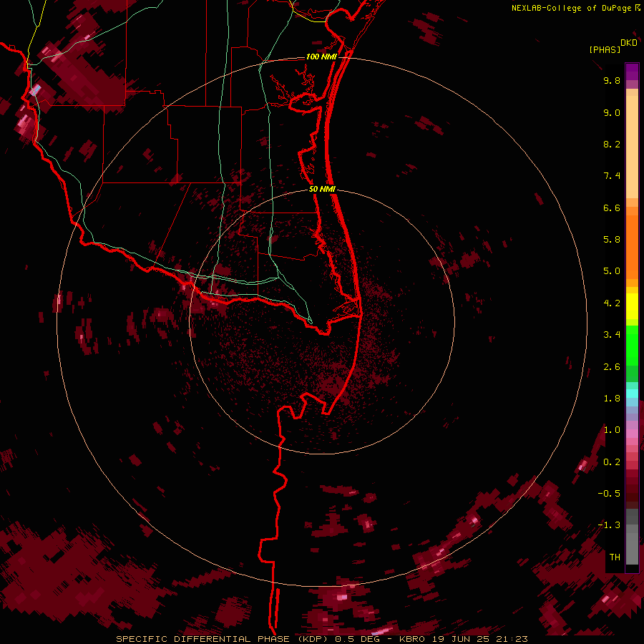Click the NEXLAB-College of DuPage credit text

(572, 8)
